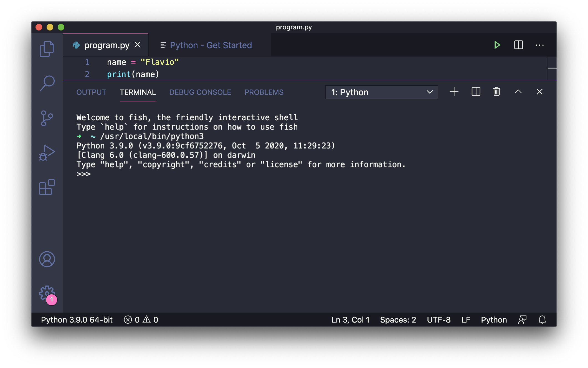The height and width of the screenshot is (368, 588).
Task: Select the terminal dropdown 1: Python
Action: pos(381,92)
